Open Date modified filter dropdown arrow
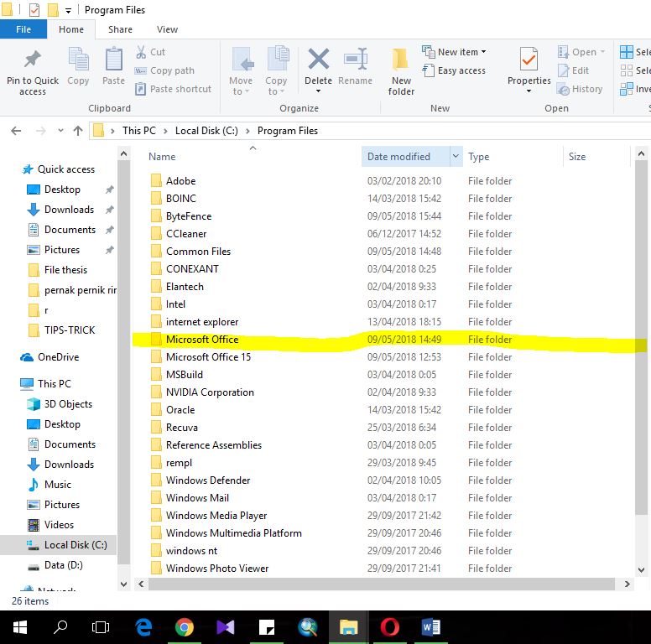Image resolution: width=651 pixels, height=644 pixels. tap(456, 156)
